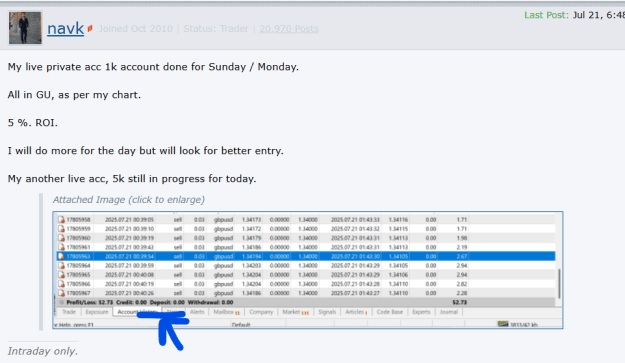The width and height of the screenshot is (625, 363).
Task: Click the 'Last Post:' label
Action: (546, 15)
